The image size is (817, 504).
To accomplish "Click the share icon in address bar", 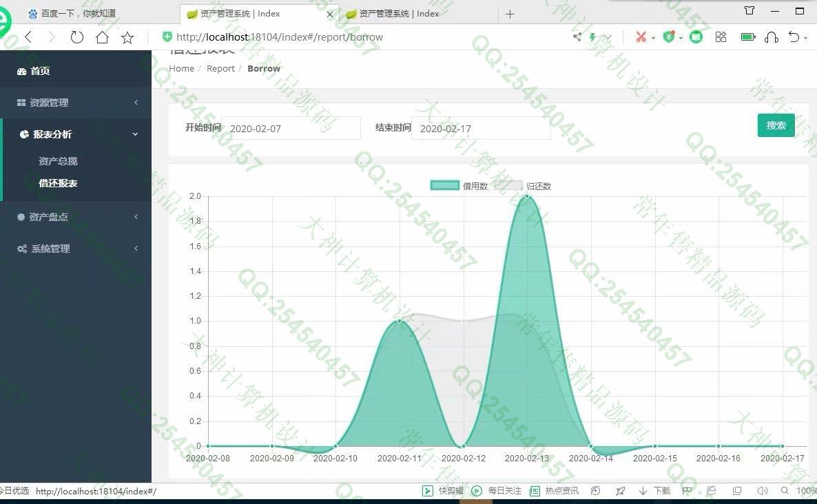I will tap(577, 36).
